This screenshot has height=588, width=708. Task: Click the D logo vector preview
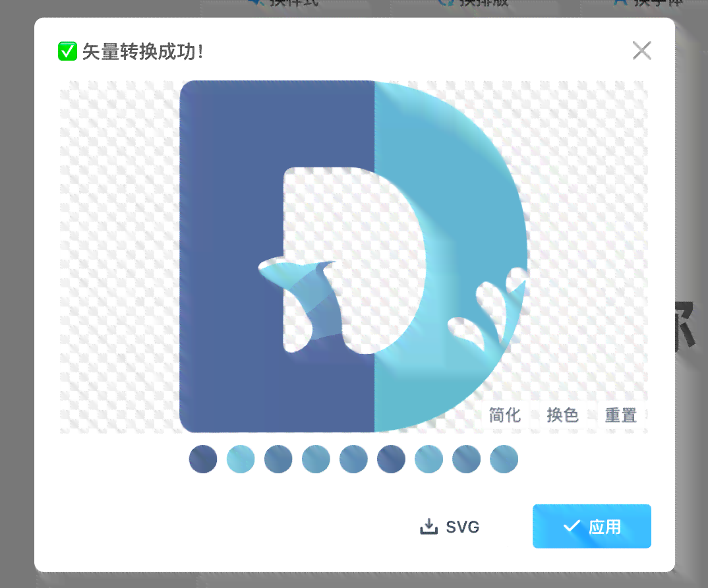[353, 256]
